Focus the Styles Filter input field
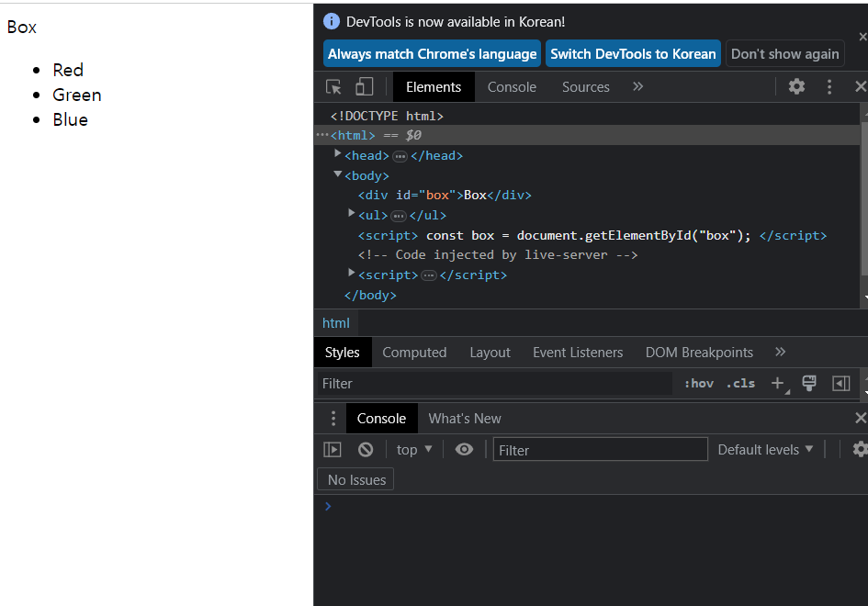Viewport: 868px width, 606px height. (495, 383)
